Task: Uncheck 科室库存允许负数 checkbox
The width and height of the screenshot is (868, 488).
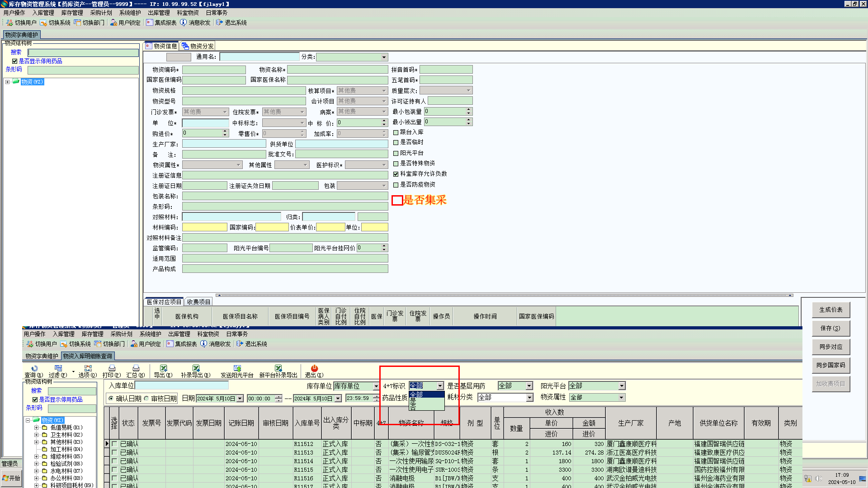Action: tap(396, 174)
